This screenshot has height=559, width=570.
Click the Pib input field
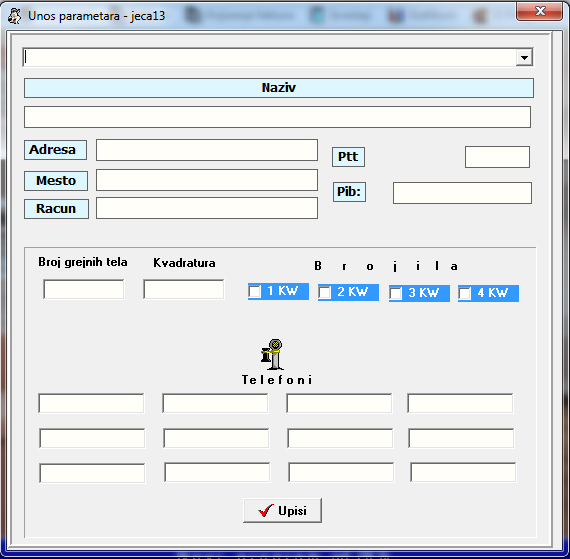462,193
